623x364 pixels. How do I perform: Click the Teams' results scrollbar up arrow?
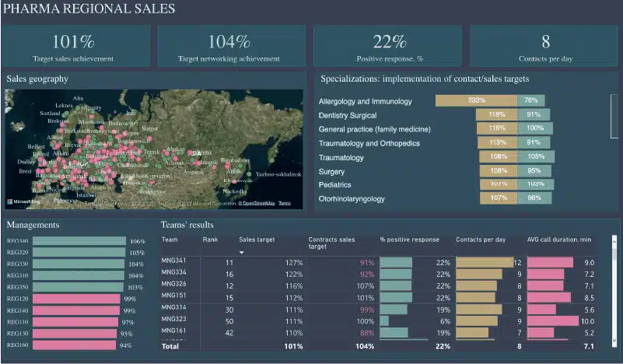[614, 241]
